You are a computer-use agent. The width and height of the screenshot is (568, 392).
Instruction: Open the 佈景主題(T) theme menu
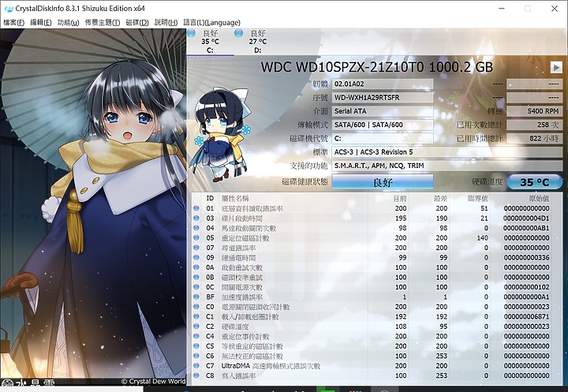point(103,22)
